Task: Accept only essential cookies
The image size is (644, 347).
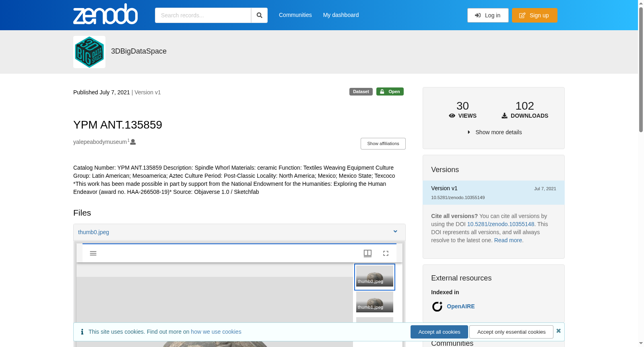Action: click(x=511, y=332)
